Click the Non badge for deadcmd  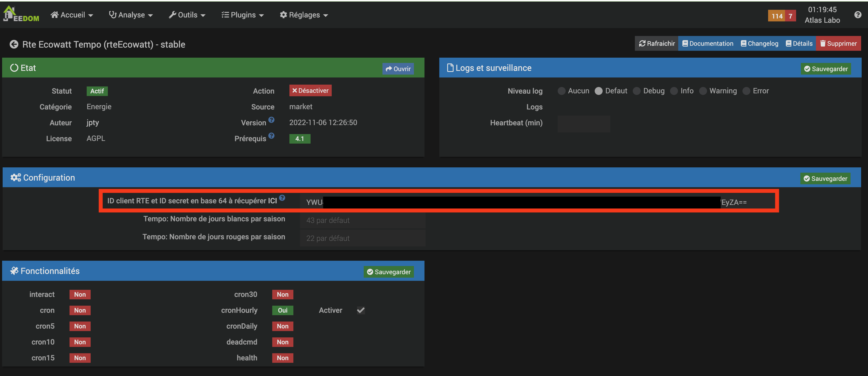(x=283, y=342)
